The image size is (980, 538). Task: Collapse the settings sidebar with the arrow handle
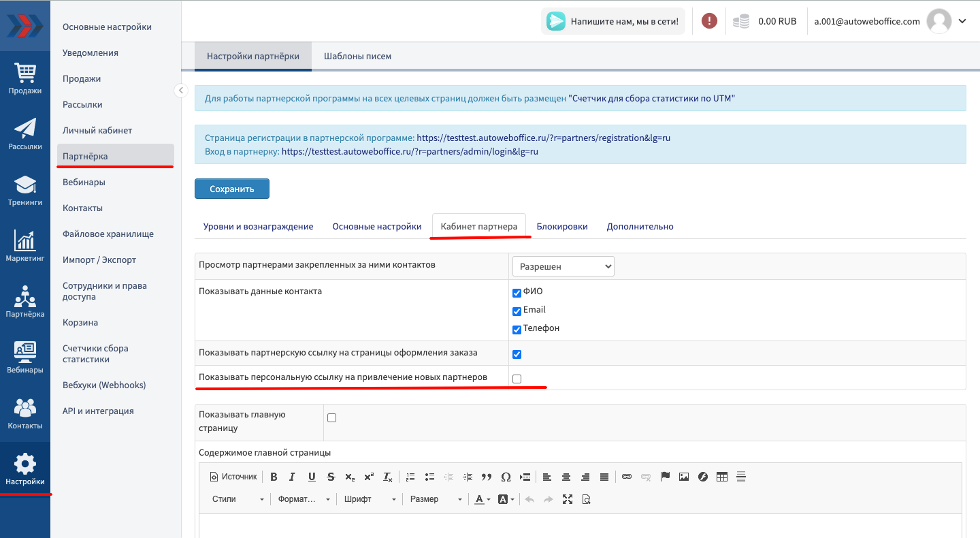(x=180, y=90)
